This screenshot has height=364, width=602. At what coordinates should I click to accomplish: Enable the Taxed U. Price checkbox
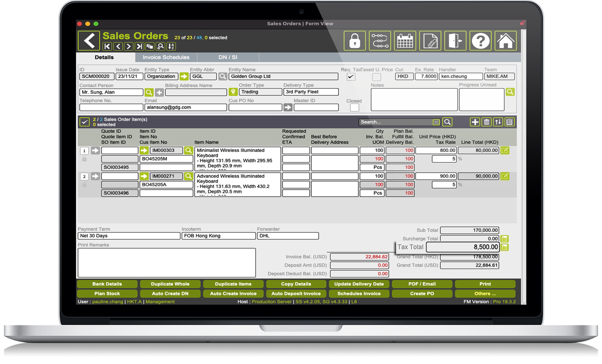click(376, 77)
